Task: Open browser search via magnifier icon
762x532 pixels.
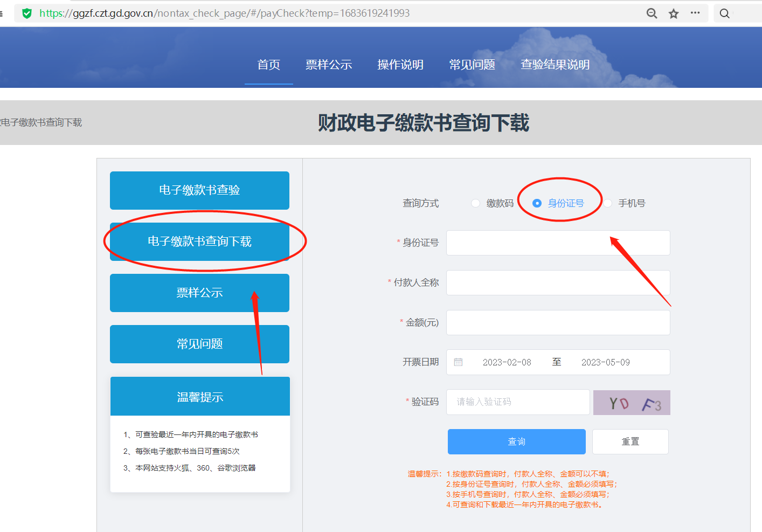Action: click(x=724, y=13)
